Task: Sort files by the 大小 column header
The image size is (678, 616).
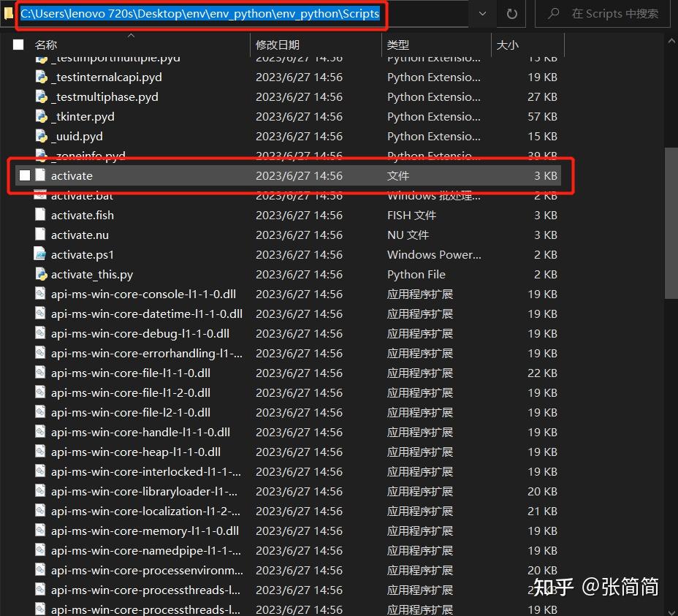Action: (x=507, y=45)
